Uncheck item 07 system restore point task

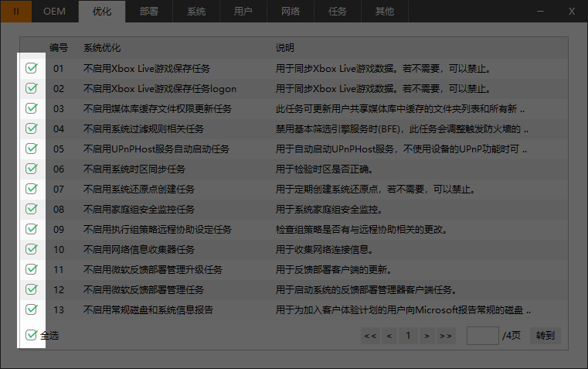pyautogui.click(x=32, y=189)
